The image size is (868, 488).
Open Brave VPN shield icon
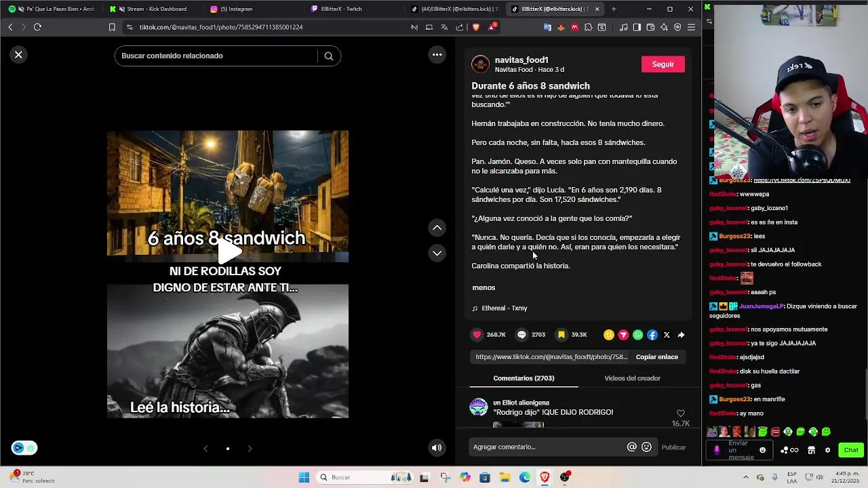pos(677,27)
